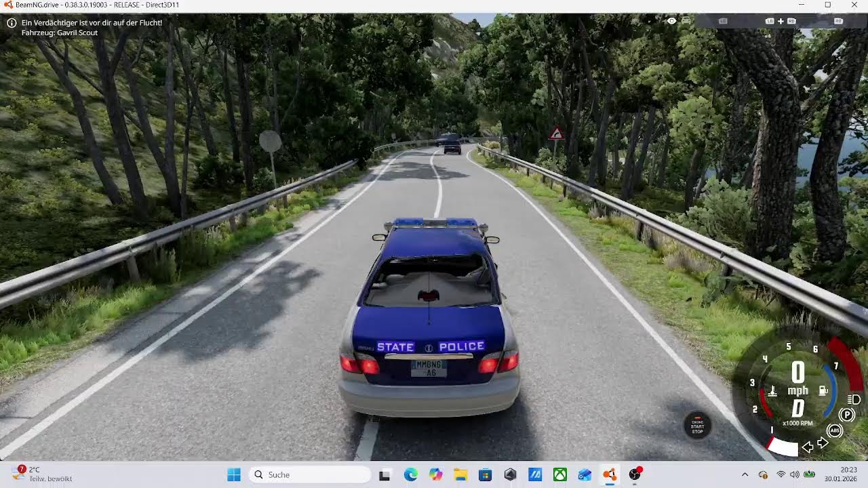
Task: Click the parking brake indicator on the gauge
Action: (846, 415)
